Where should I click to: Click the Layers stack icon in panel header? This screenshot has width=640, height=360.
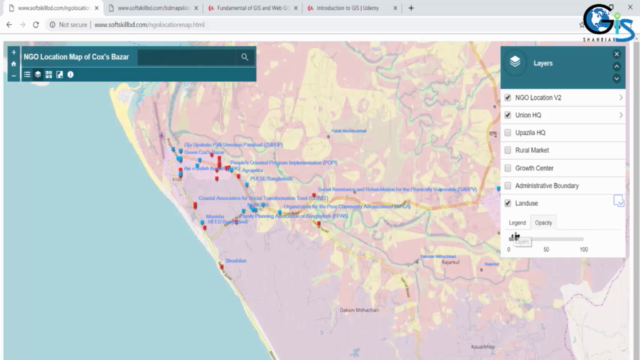coord(515,62)
